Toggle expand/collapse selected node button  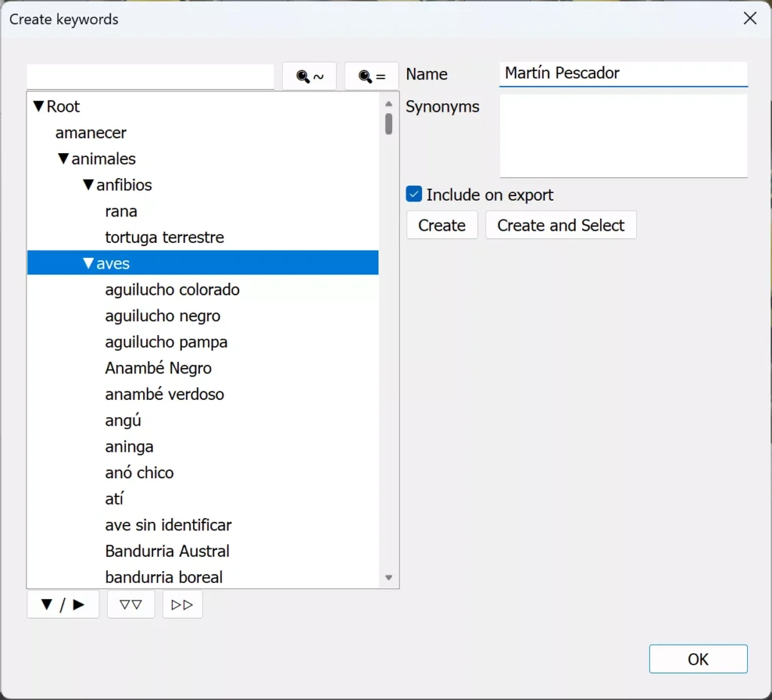pos(63,604)
